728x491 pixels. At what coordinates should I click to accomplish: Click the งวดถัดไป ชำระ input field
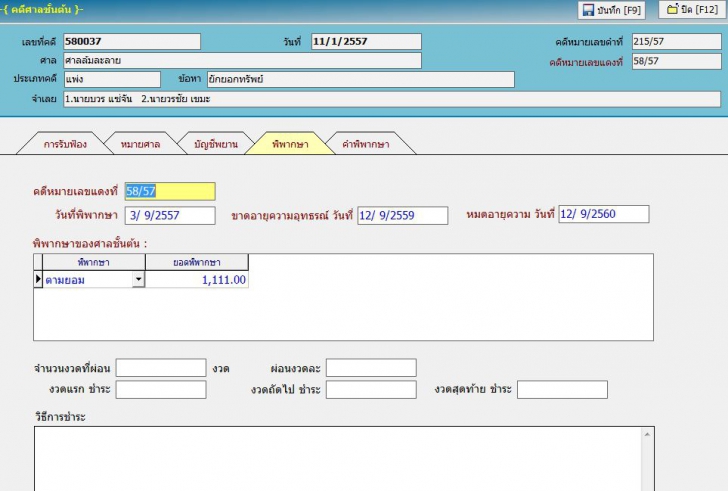coord(371,389)
